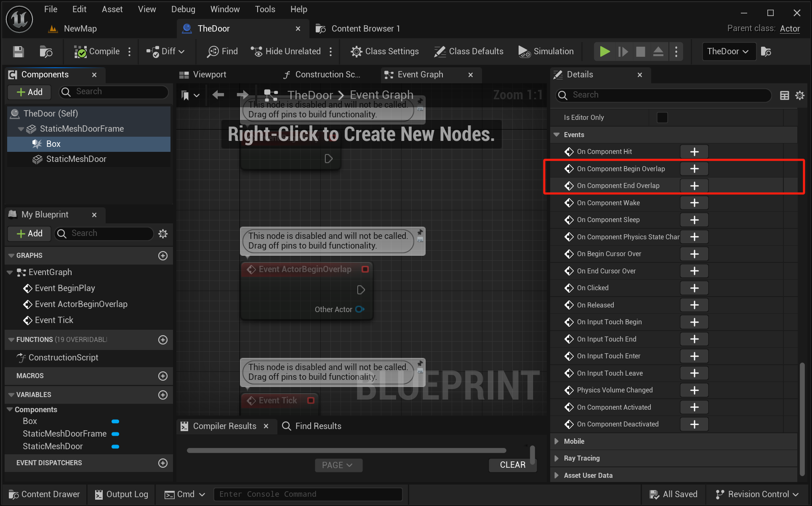Open the Construction Script tab
812x506 pixels.
[x=322, y=74]
